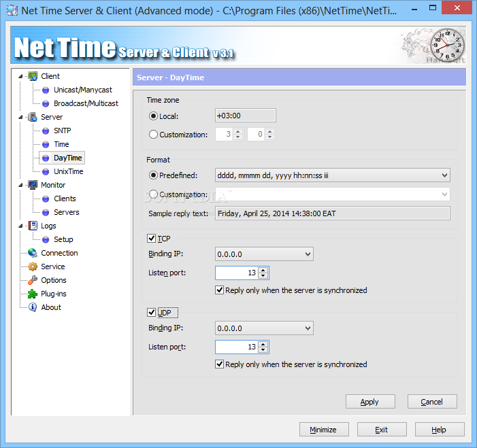This screenshot has height=448, width=477.
Task: Click the bullet icon beside Setup
Action: (x=46, y=239)
